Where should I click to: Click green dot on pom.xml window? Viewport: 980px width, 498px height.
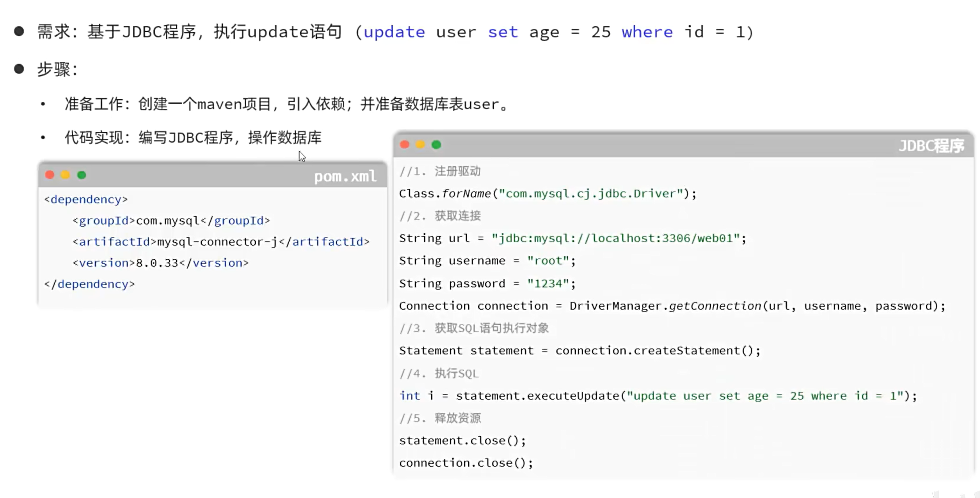pyautogui.click(x=82, y=175)
